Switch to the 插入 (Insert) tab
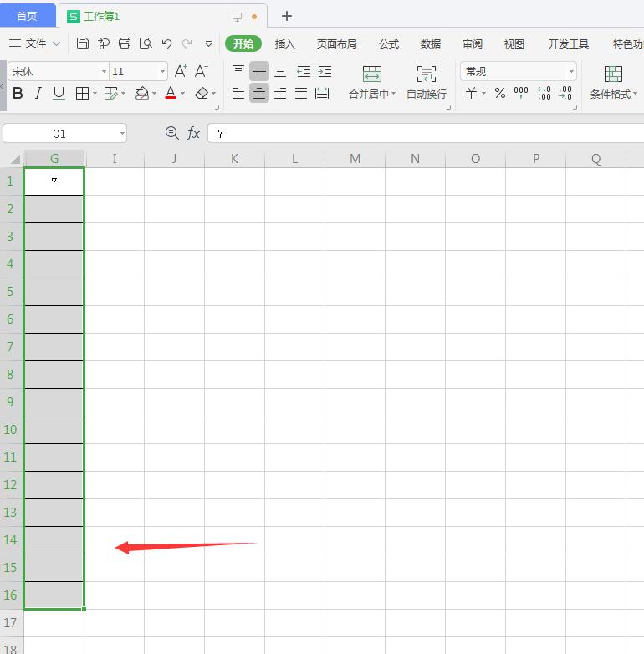The width and height of the screenshot is (644, 654). tap(285, 43)
